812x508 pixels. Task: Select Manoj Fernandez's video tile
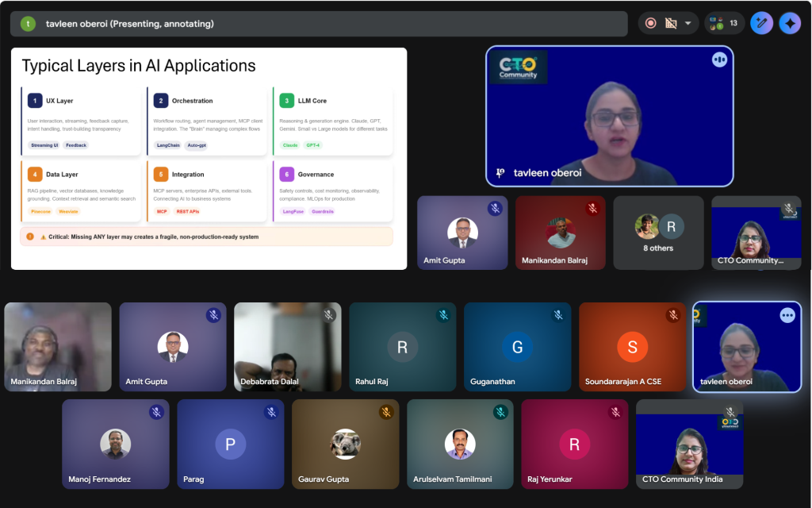[x=116, y=443]
